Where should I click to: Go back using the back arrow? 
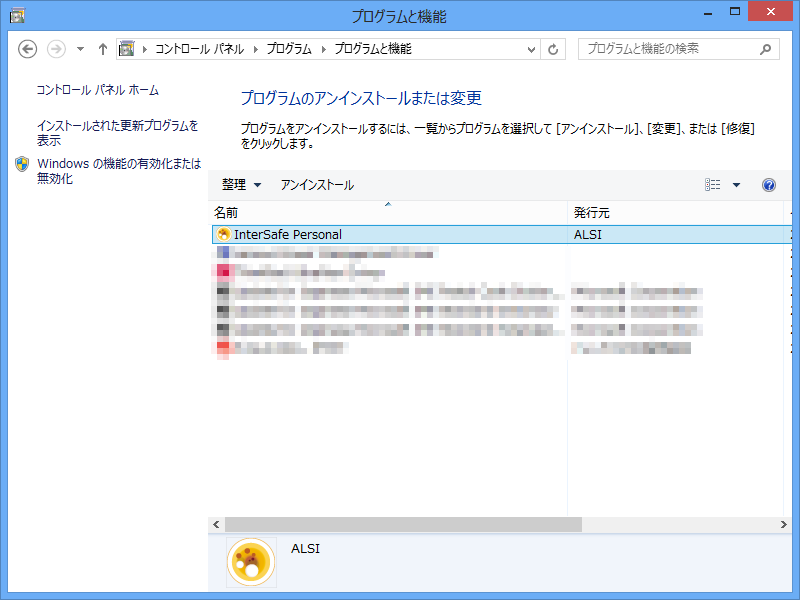[28, 49]
